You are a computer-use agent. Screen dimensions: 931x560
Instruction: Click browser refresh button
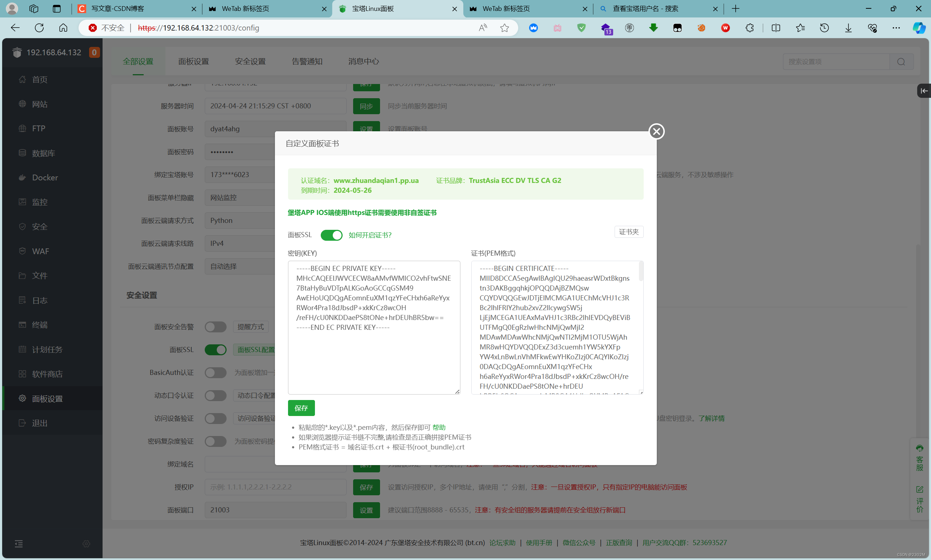click(x=39, y=28)
